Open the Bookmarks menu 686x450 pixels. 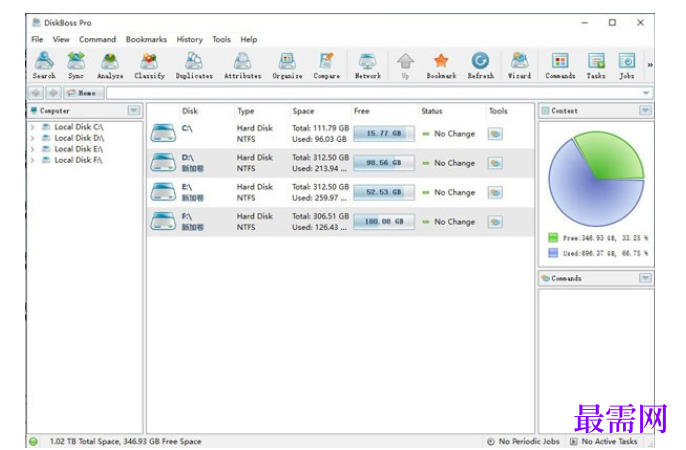146,39
